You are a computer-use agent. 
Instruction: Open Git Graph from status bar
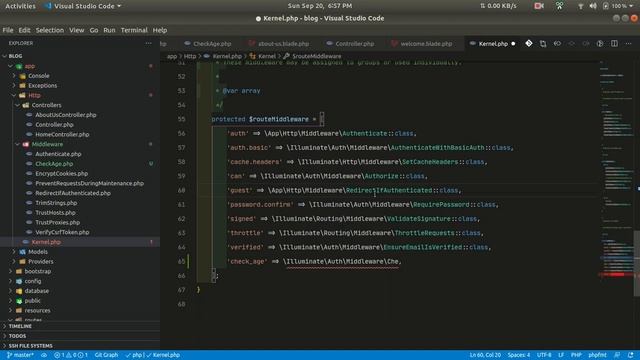[106, 355]
